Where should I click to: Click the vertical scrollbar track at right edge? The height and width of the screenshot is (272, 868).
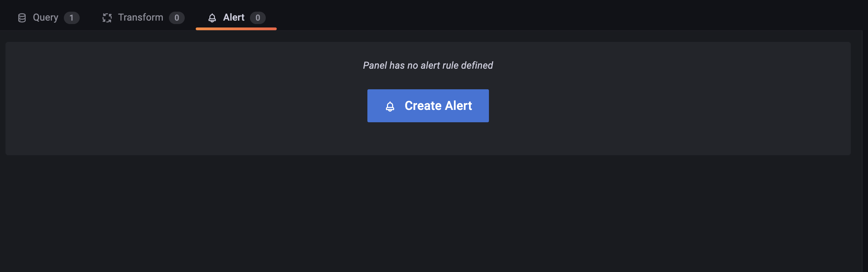pyautogui.click(x=865, y=151)
